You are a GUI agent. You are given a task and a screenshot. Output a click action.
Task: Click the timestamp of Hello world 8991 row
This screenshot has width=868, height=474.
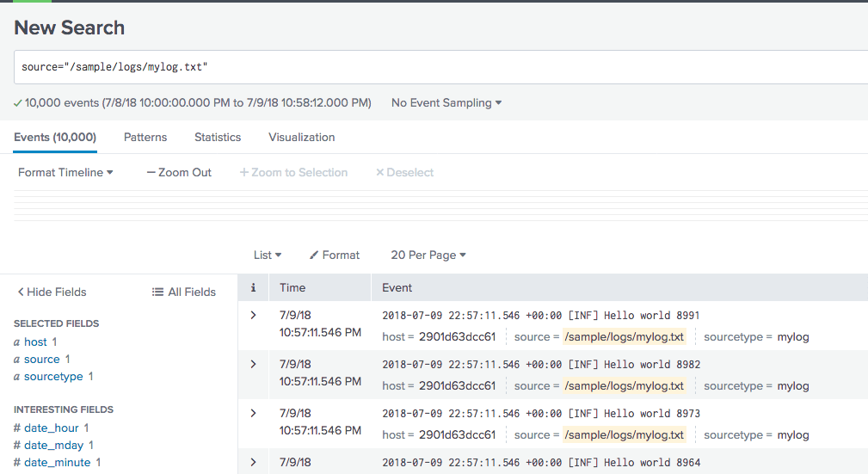[320, 324]
